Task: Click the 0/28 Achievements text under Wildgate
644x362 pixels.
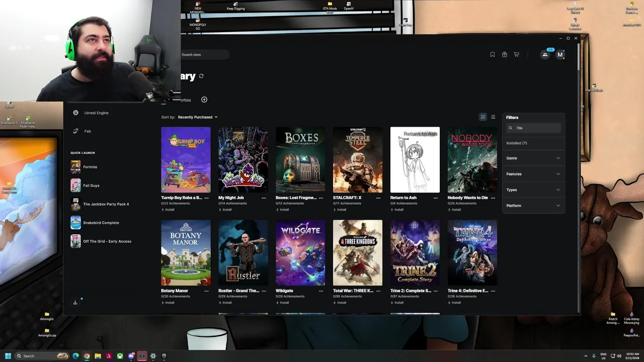Action: point(290,297)
